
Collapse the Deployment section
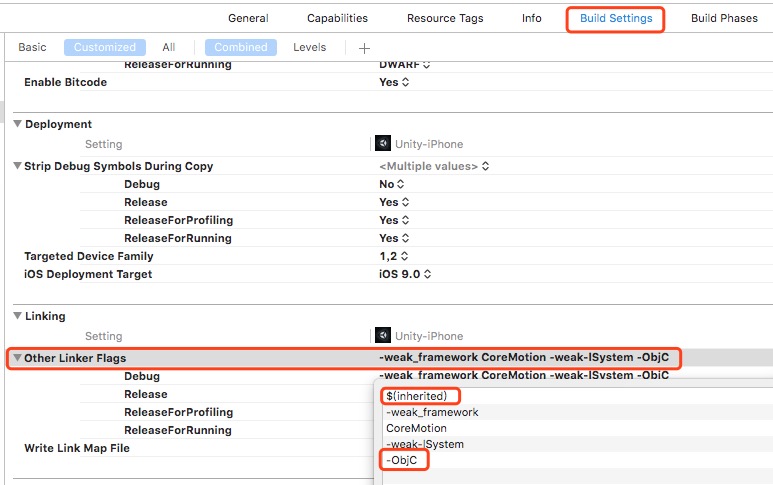click(17, 124)
